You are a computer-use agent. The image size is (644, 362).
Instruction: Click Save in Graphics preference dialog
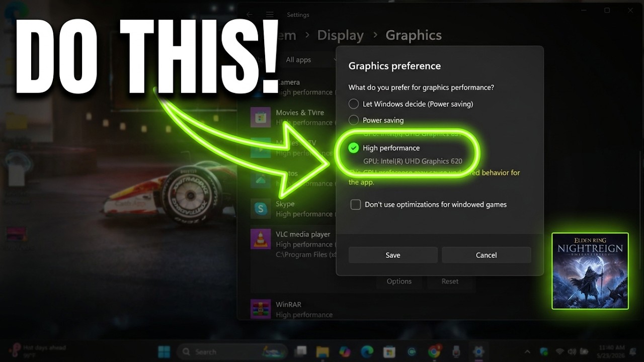[393, 255]
